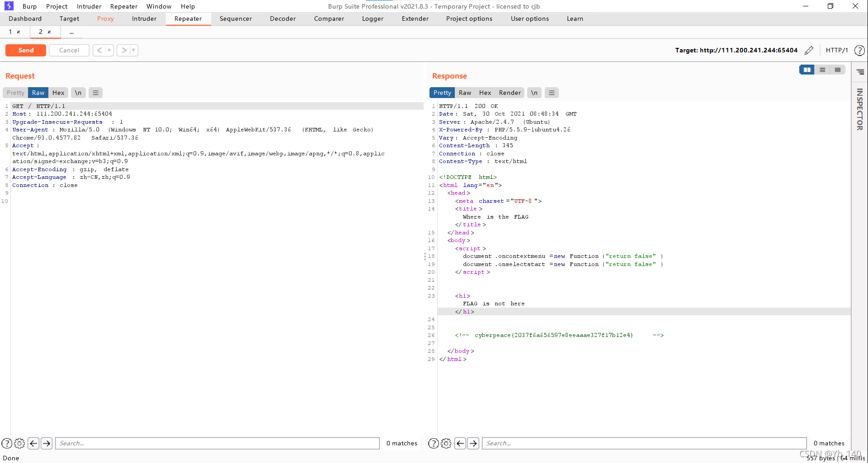868x463 pixels.
Task: Select combined tabbed layout icon
Action: (x=838, y=70)
